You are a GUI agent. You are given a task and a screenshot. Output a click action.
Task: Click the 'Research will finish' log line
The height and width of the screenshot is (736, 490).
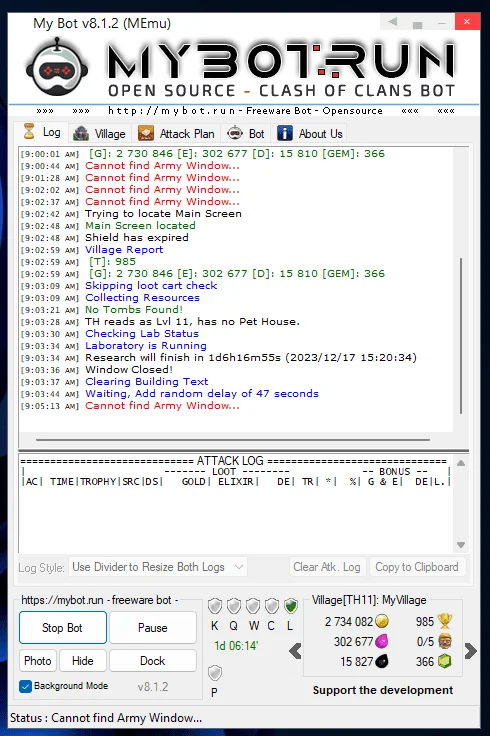(251, 358)
